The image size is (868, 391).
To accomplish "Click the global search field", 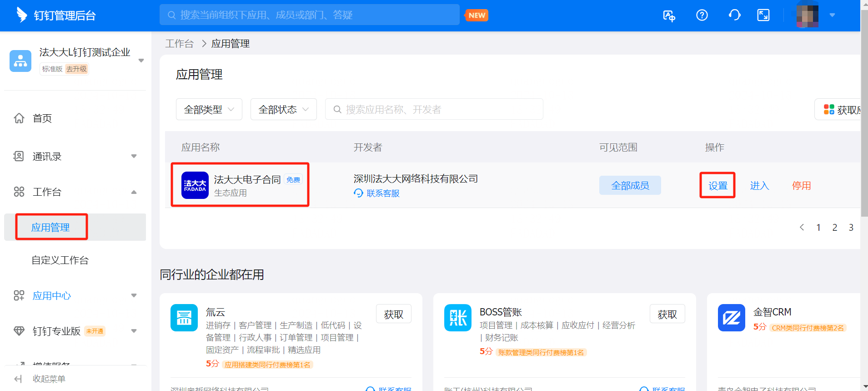I will click(x=309, y=15).
